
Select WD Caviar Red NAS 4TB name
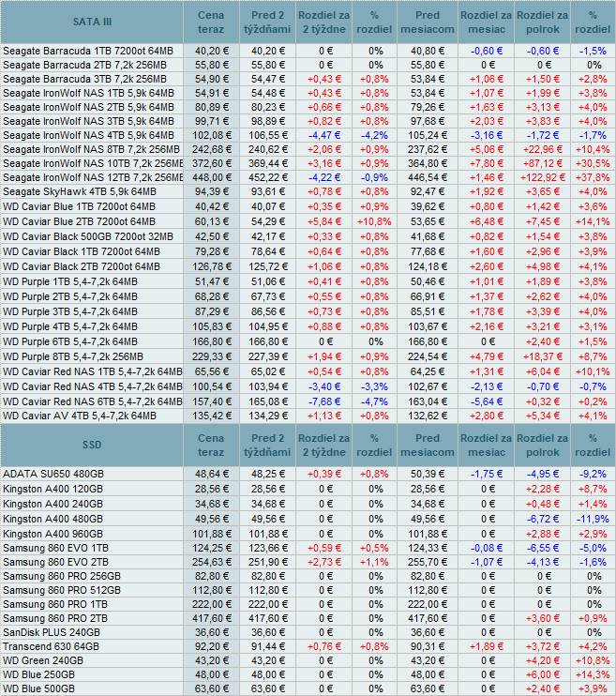[x=92, y=387]
